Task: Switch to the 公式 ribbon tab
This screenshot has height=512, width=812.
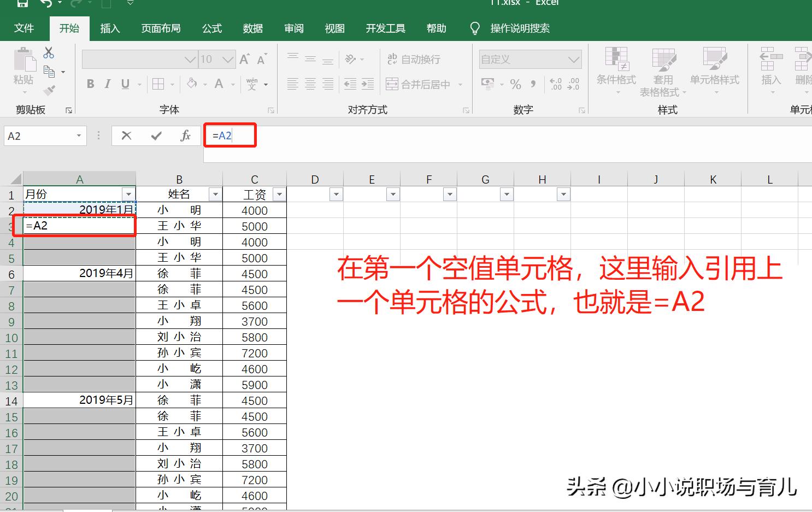Action: tap(211, 28)
